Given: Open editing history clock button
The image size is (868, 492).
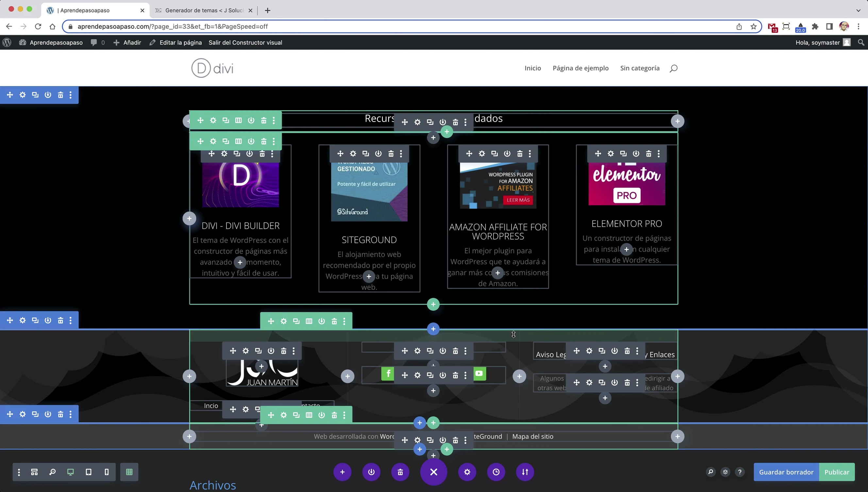Looking at the screenshot, I should [x=496, y=472].
